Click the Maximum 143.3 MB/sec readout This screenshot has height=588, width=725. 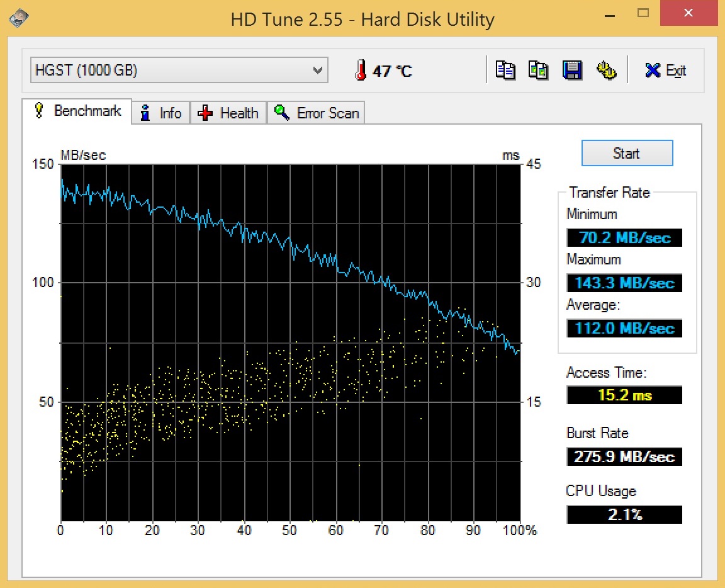coord(624,283)
